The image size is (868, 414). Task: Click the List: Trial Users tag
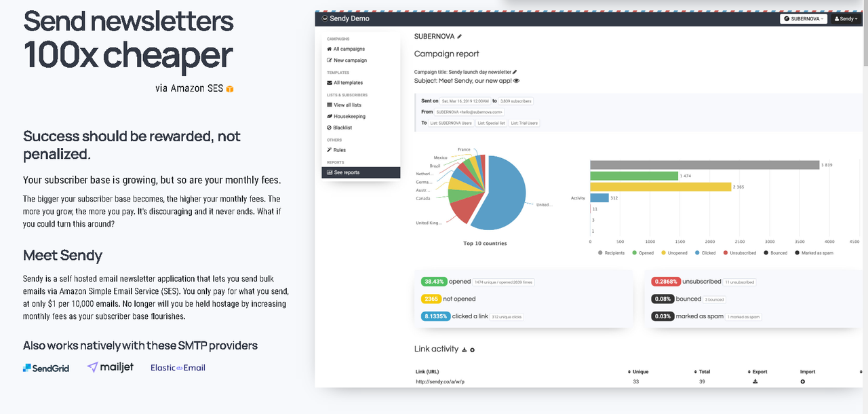524,123
